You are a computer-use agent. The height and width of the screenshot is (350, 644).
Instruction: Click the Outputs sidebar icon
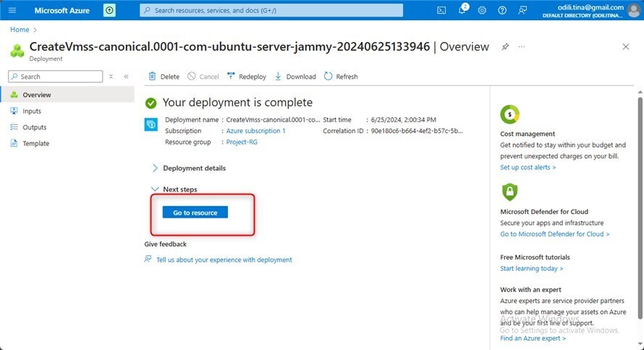[14, 127]
